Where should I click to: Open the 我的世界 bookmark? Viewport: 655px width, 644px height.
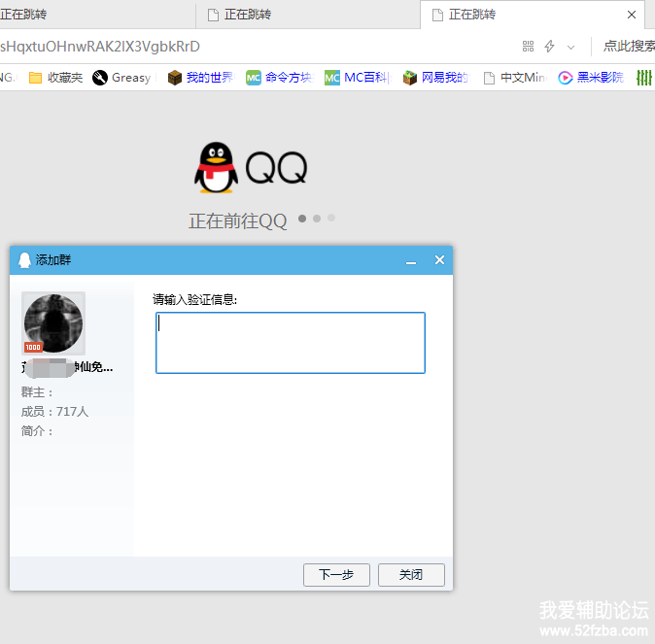point(200,78)
